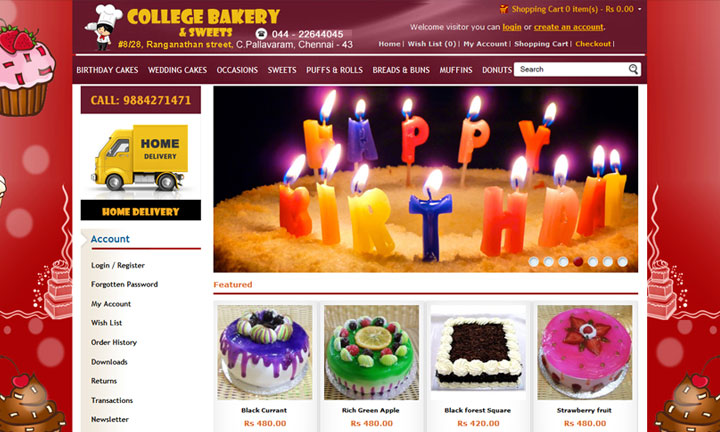The height and width of the screenshot is (432, 720).
Task: Select the active red slideshow dot
Action: pos(578,262)
